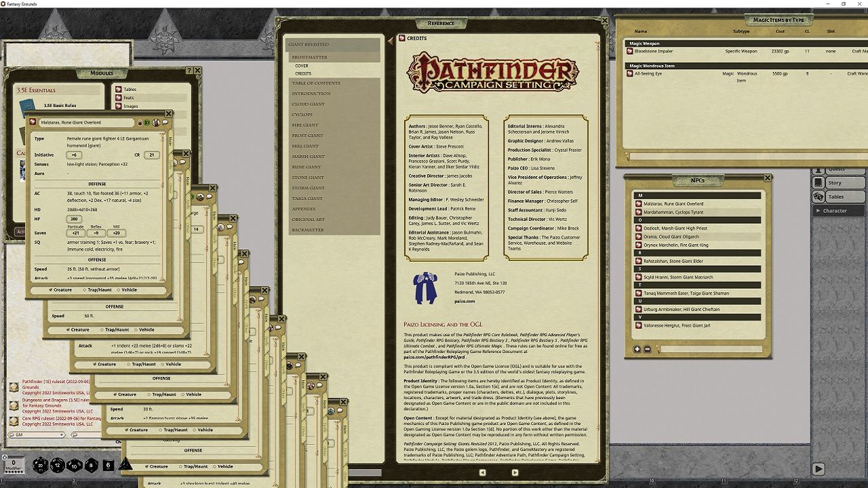Image resolution: width=868 pixels, height=488 pixels.
Task: Go to next Reference page
Action: [x=515, y=472]
